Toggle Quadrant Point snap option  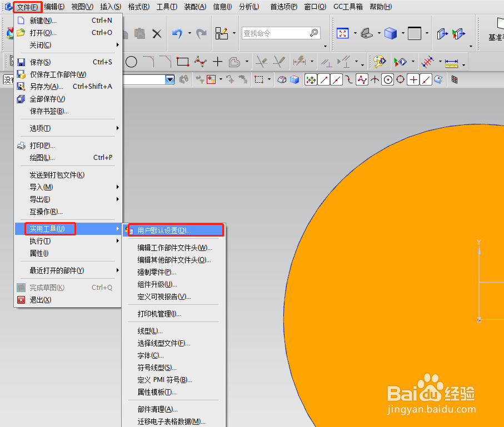401,79
